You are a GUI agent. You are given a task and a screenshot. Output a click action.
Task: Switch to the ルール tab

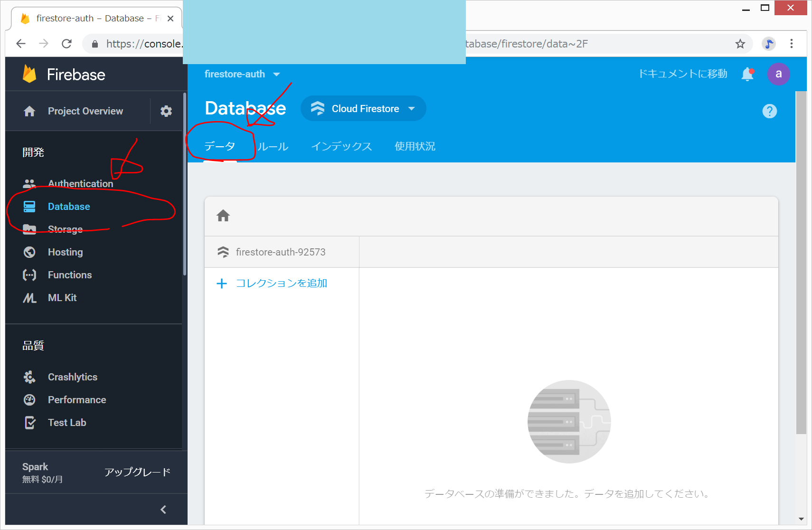point(273,146)
